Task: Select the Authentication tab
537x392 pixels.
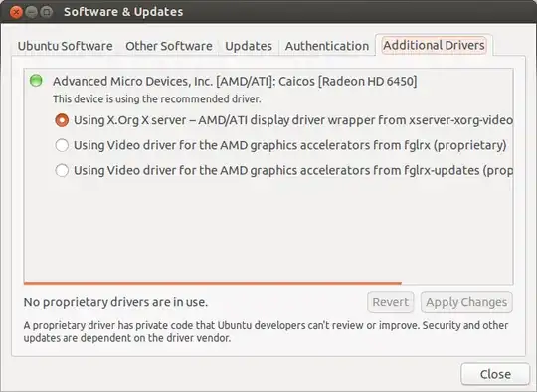Action: 327,46
